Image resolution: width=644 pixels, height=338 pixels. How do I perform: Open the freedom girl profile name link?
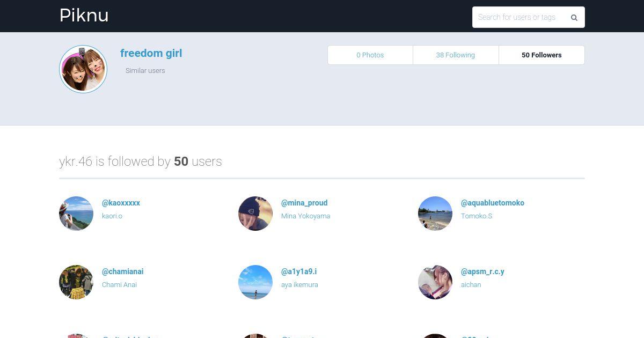point(151,53)
